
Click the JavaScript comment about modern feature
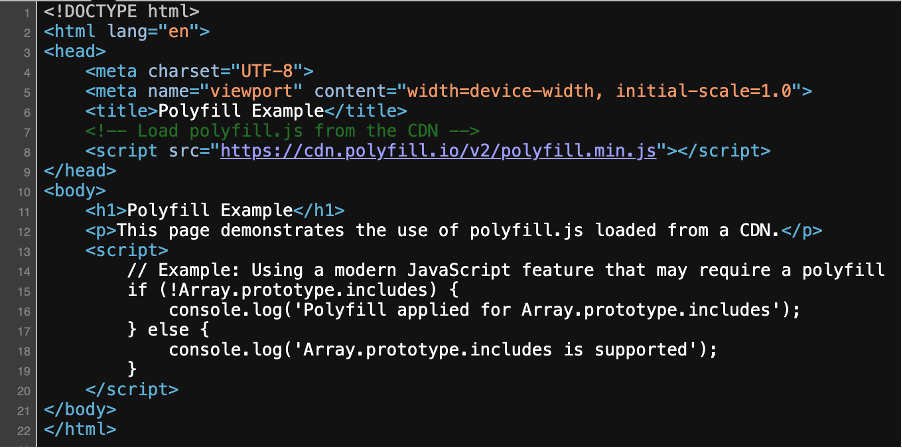pyautogui.click(x=507, y=270)
